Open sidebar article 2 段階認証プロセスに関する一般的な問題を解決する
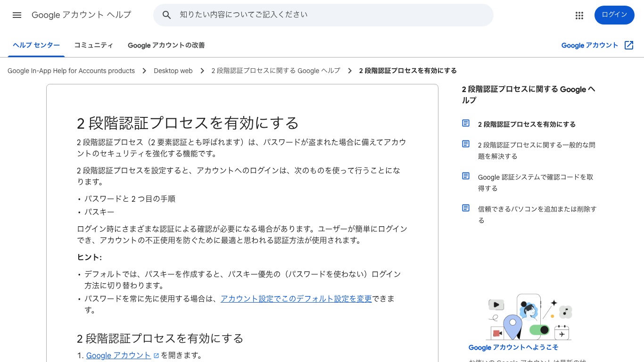The width and height of the screenshot is (644, 362). tap(537, 151)
